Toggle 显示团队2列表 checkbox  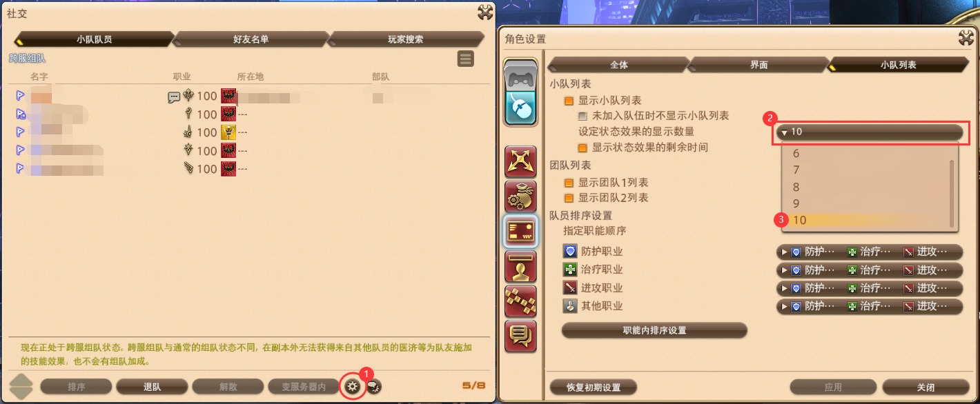point(569,198)
